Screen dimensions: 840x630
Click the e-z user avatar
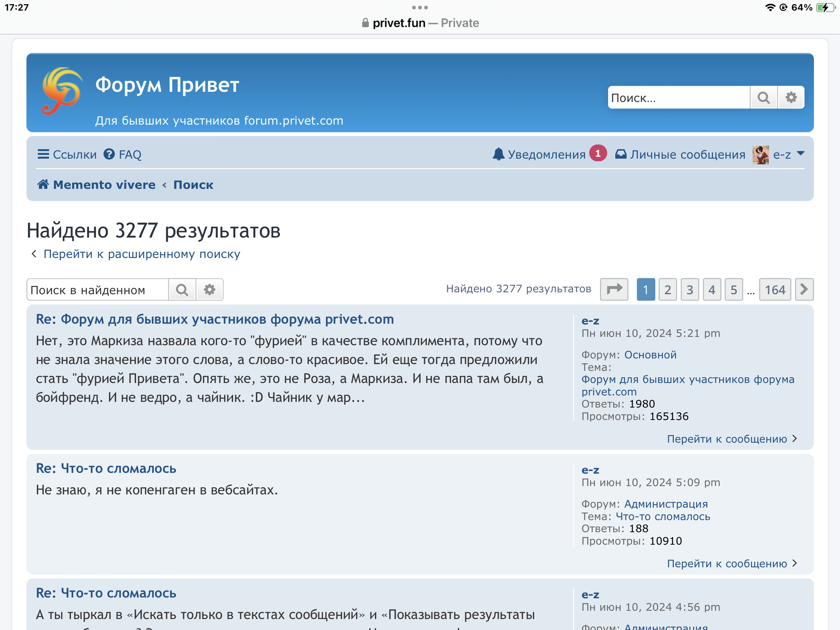pos(761,155)
